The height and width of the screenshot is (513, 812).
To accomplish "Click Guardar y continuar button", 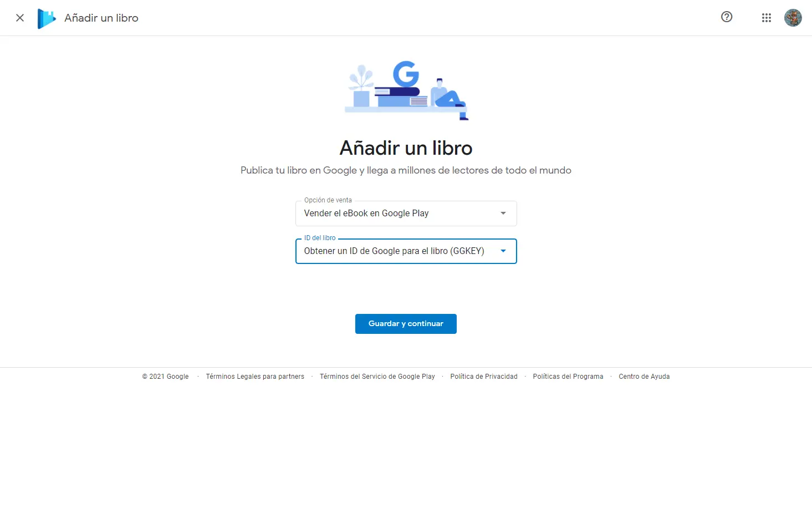I will 406,324.
